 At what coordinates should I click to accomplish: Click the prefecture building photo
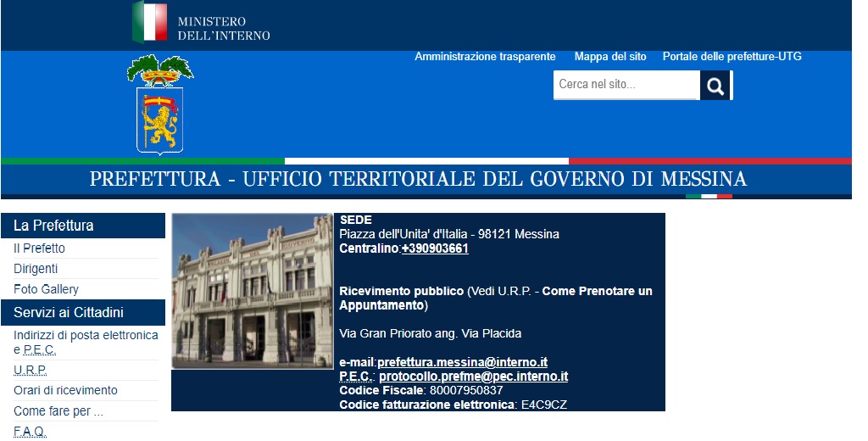coord(253,291)
